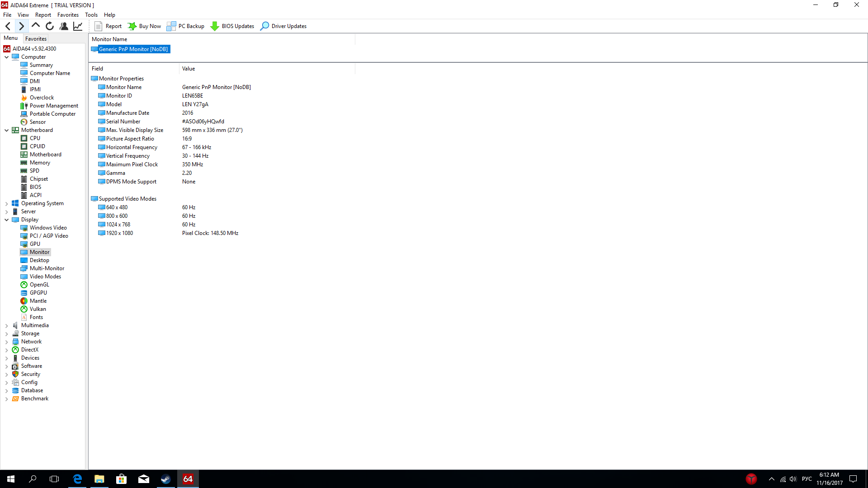Expand the Network tree node
868x488 pixels.
(7, 342)
